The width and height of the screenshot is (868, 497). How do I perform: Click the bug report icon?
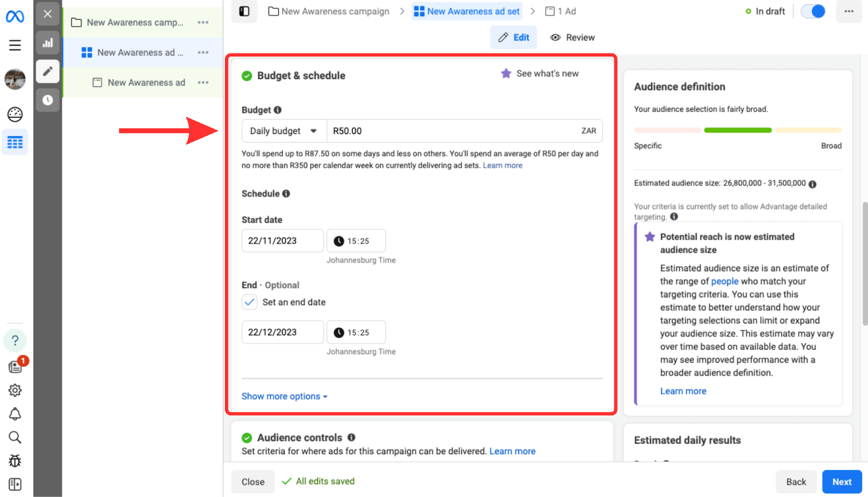pyautogui.click(x=15, y=461)
